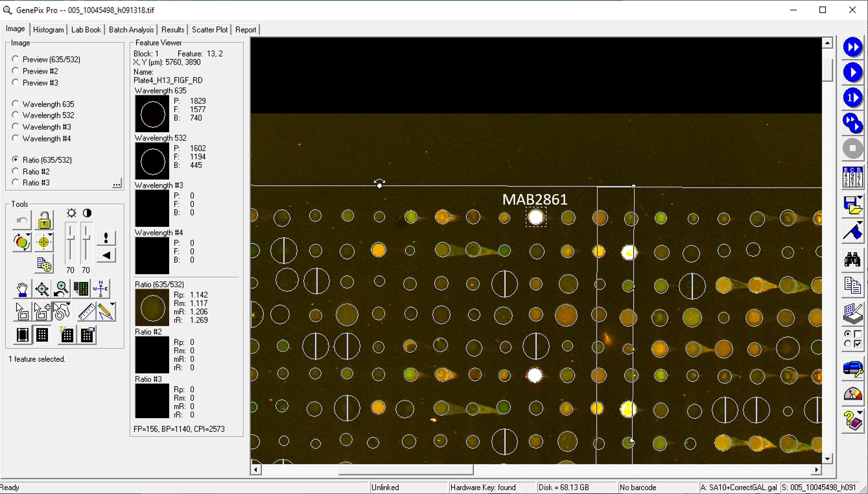Select the Wavelength 635 radio button

[x=16, y=104]
